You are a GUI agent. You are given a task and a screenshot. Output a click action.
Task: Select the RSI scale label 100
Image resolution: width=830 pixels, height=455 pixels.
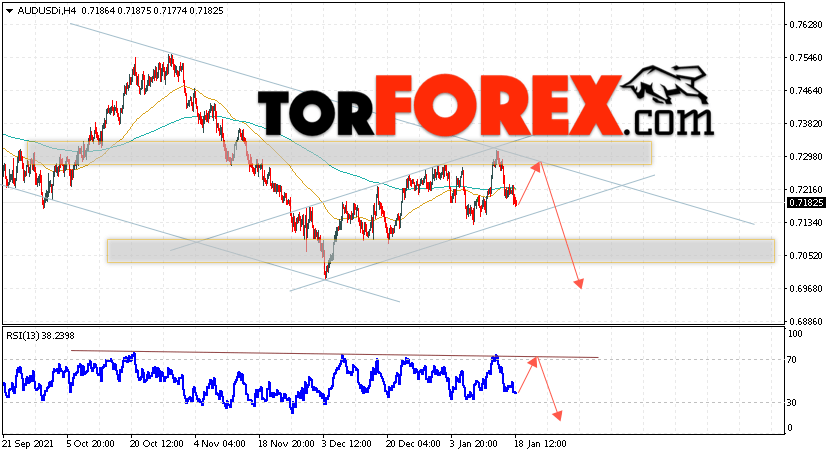[795, 334]
